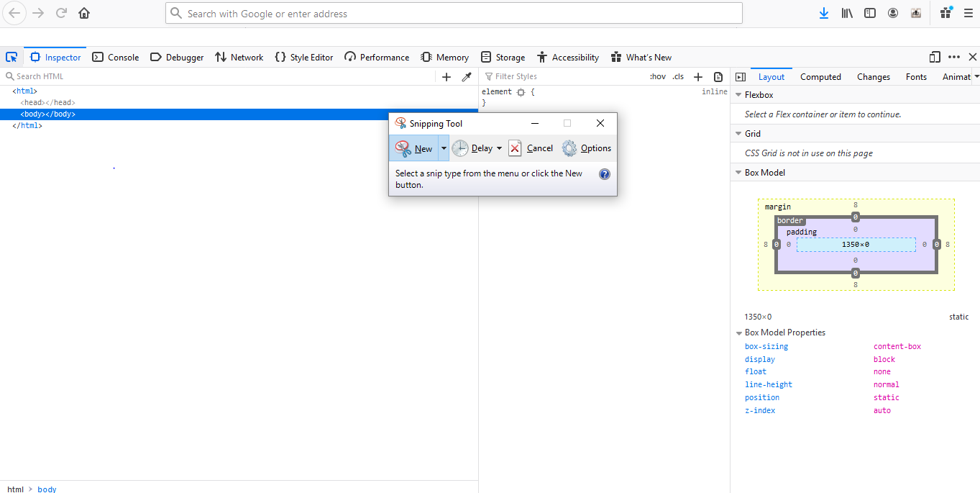Click responsive design mode icon
Viewport: 980px width, 493px height.
pyautogui.click(x=935, y=58)
